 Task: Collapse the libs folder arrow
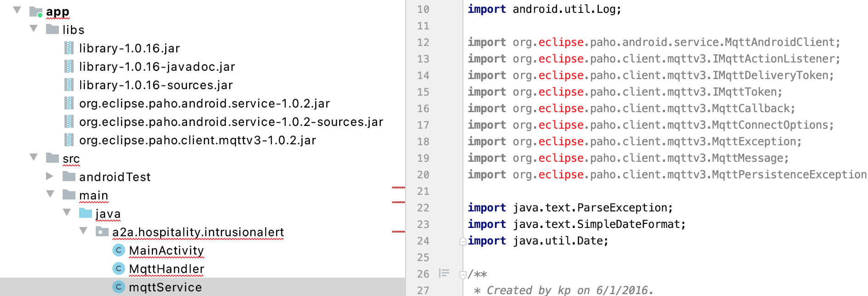pos(34,28)
